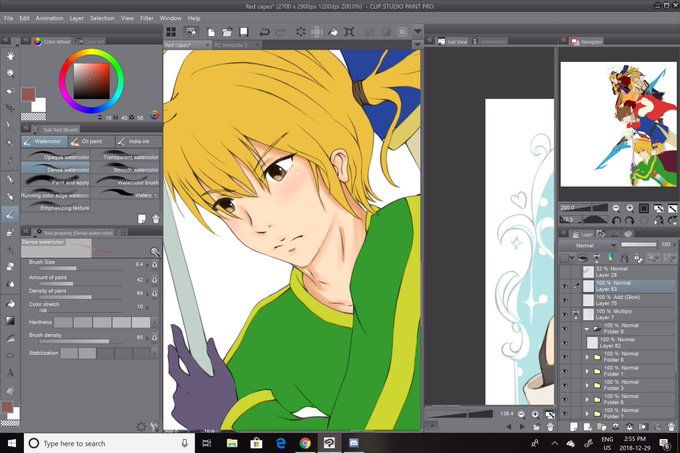Open the Layer menu
Image resolution: width=680 pixels, height=453 pixels.
pos(77,18)
